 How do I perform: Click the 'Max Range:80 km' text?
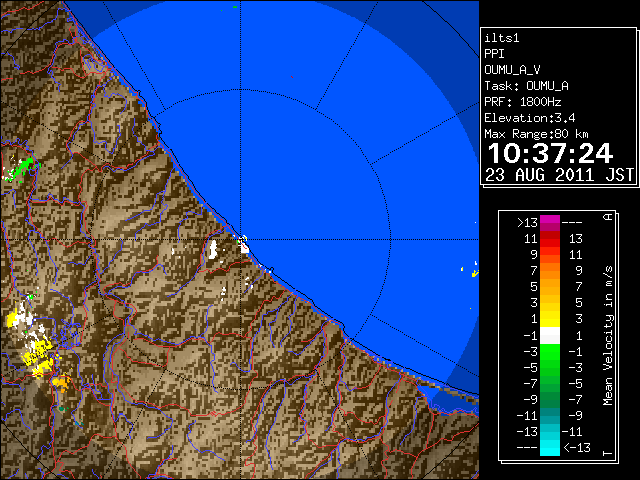pos(536,134)
